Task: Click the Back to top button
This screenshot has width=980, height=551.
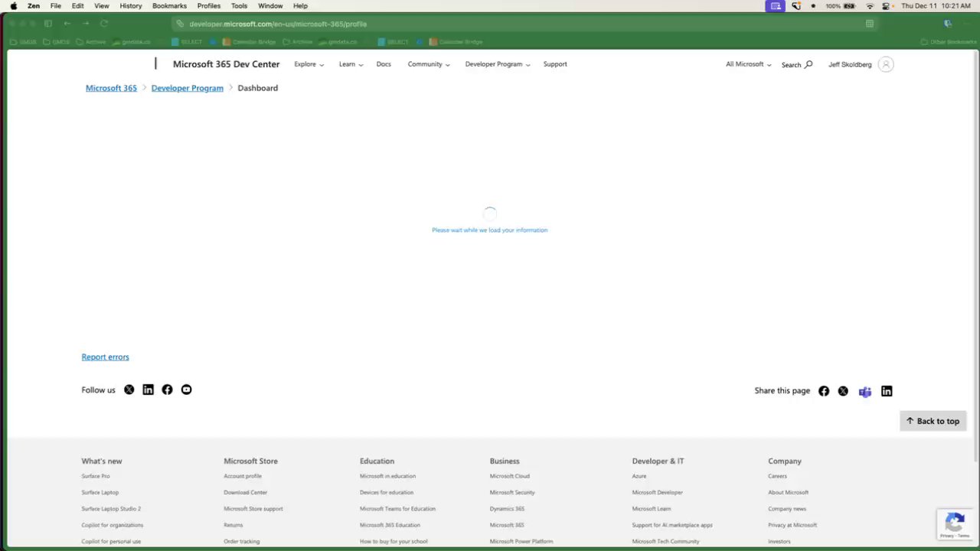Action: coord(933,421)
